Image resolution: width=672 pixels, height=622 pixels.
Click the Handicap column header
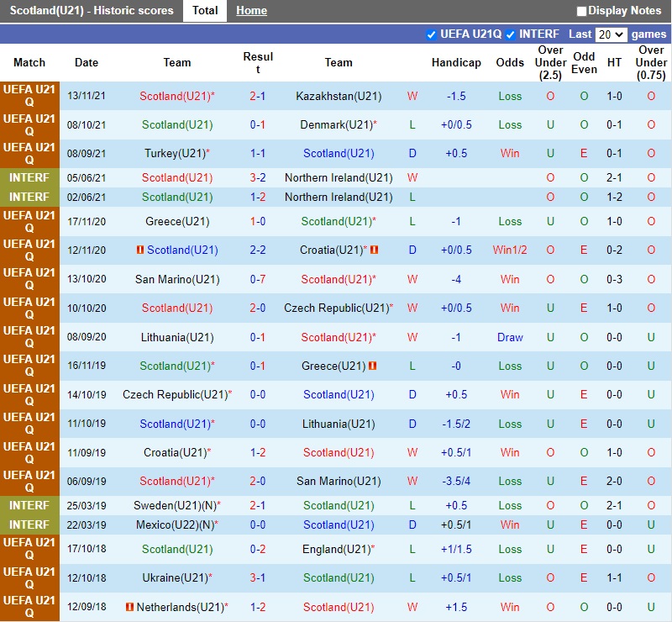pyautogui.click(x=456, y=62)
